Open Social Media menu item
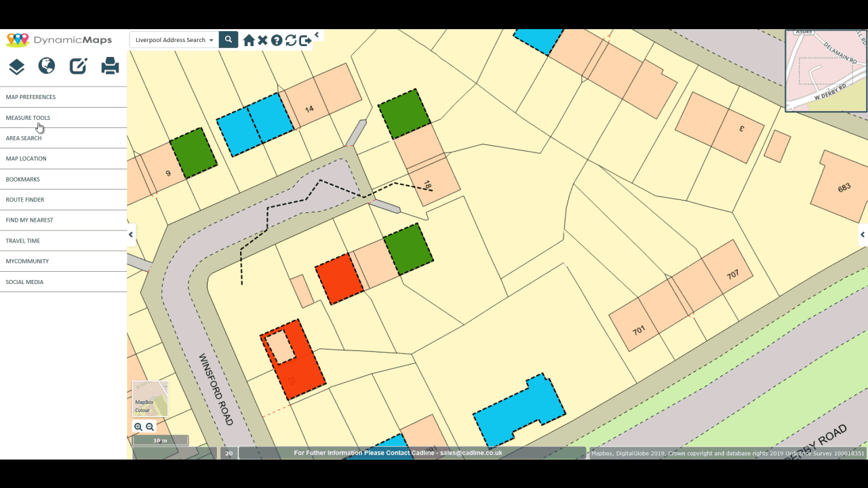Screen dimensions: 868x488 (x=63, y=282)
